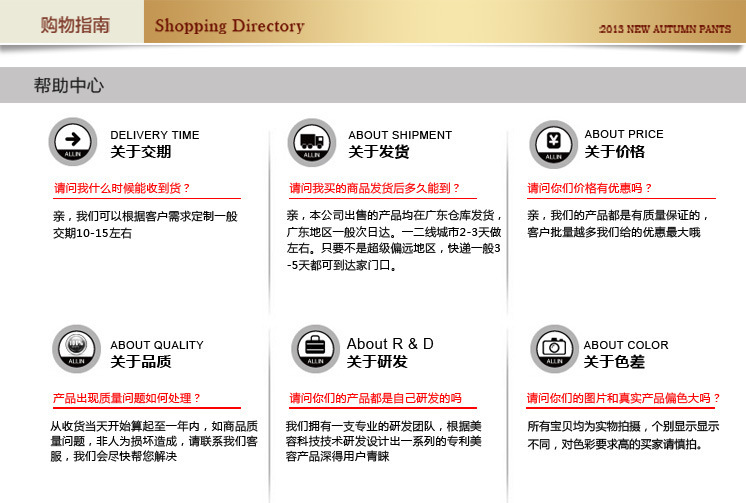
Task: Click the yen price icon
Action: (553, 142)
